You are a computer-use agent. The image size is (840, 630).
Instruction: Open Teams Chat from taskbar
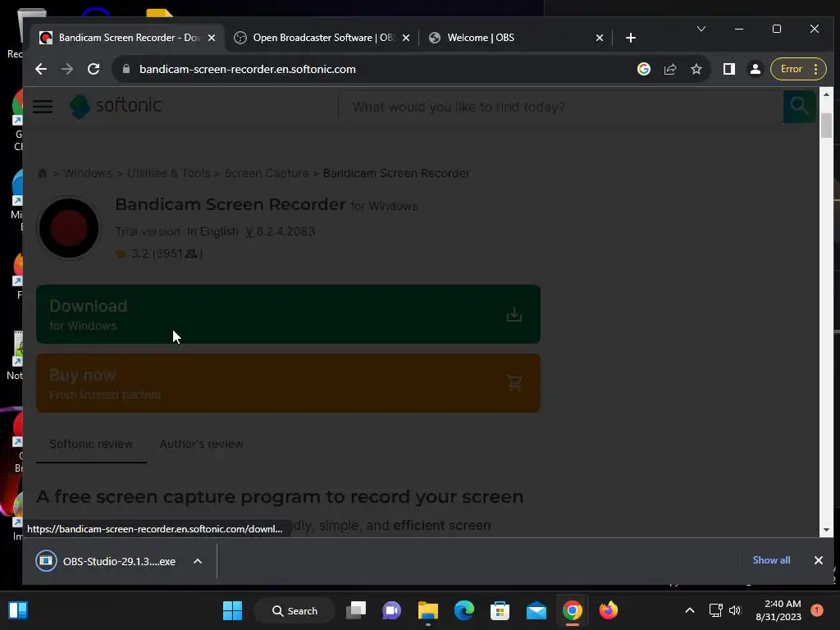pos(391,610)
